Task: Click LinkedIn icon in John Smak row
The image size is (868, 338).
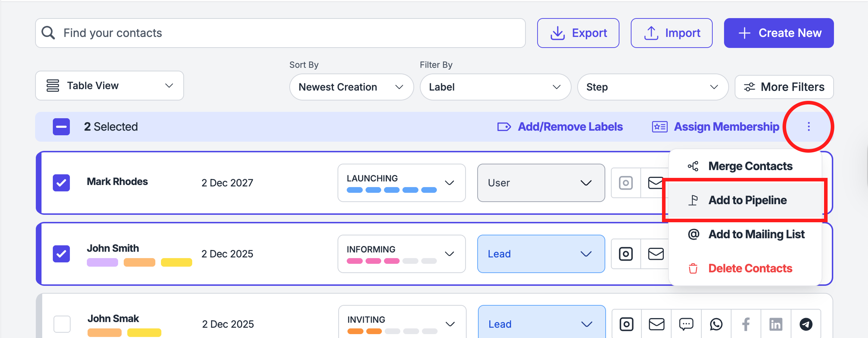Action: (x=776, y=324)
